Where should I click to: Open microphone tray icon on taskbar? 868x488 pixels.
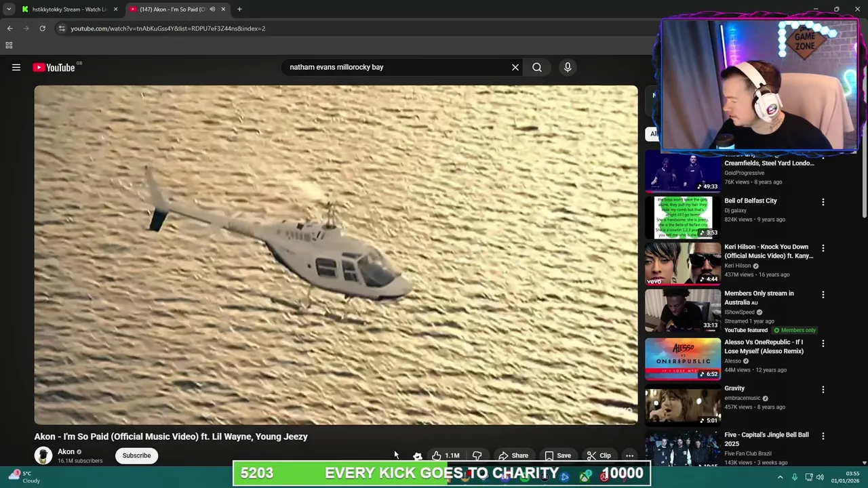tap(795, 477)
